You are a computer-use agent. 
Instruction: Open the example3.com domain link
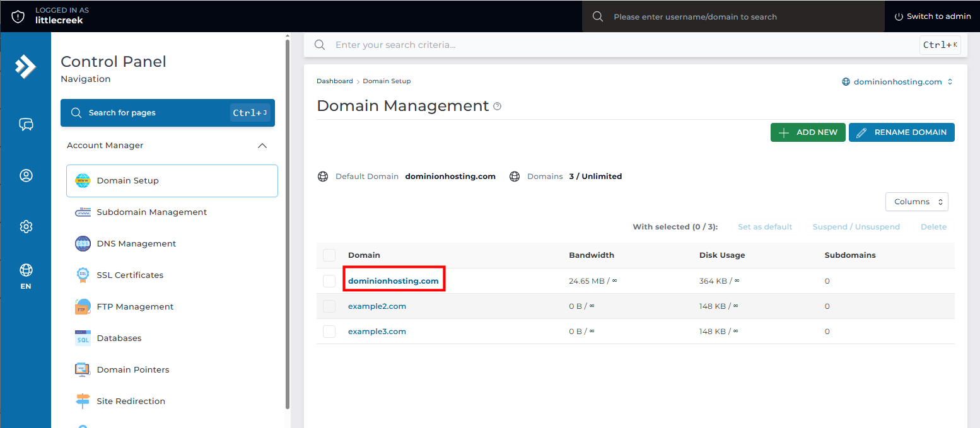point(376,332)
